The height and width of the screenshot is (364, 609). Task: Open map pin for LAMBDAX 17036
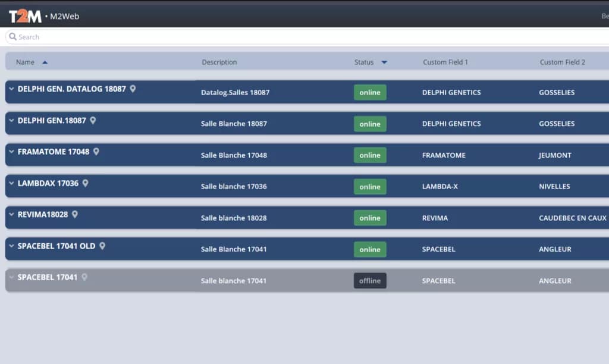(85, 183)
